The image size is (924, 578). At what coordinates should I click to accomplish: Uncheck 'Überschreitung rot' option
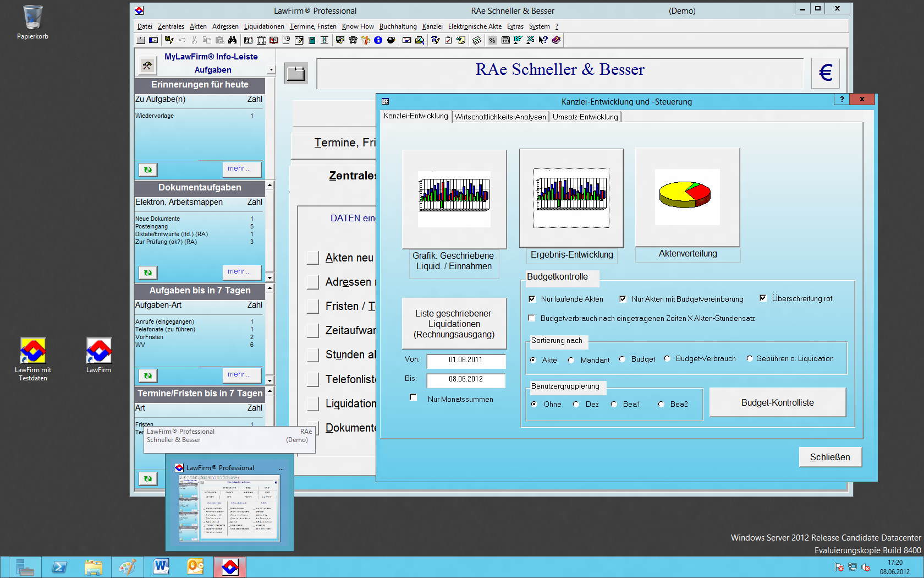click(x=763, y=298)
